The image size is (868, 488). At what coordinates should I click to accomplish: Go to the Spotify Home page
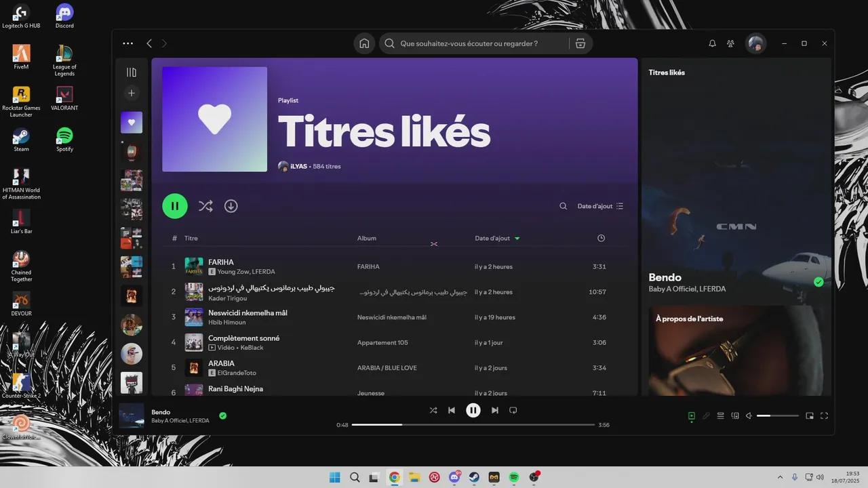point(364,43)
